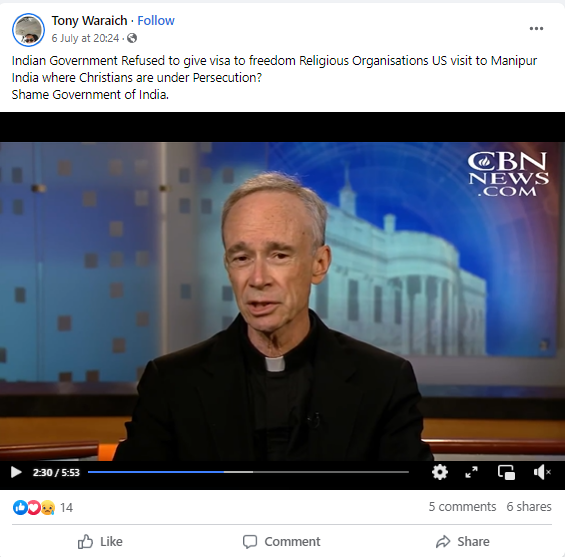View the 5 comments
The image size is (565, 557).
(462, 507)
